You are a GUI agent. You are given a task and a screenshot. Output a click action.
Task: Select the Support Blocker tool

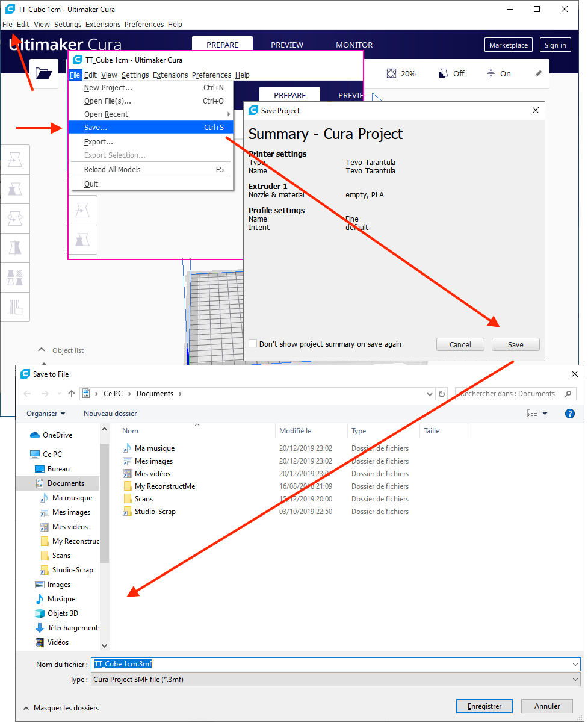click(x=15, y=307)
